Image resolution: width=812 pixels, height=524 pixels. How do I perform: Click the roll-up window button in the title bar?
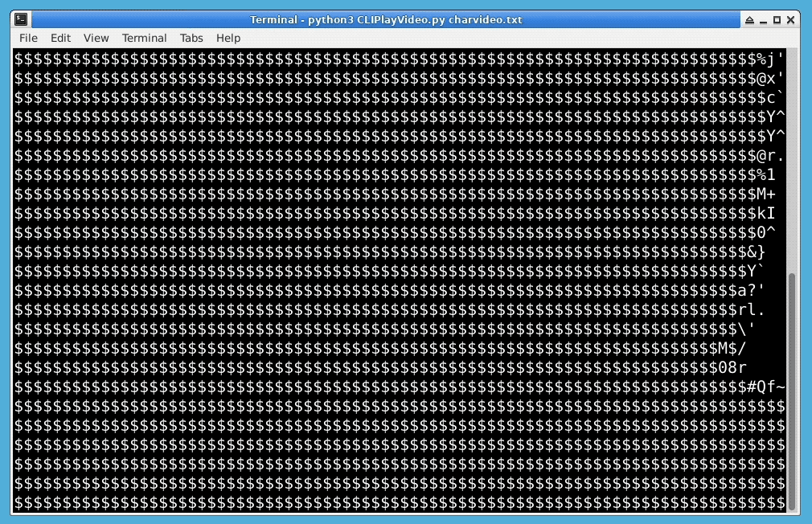coord(749,19)
